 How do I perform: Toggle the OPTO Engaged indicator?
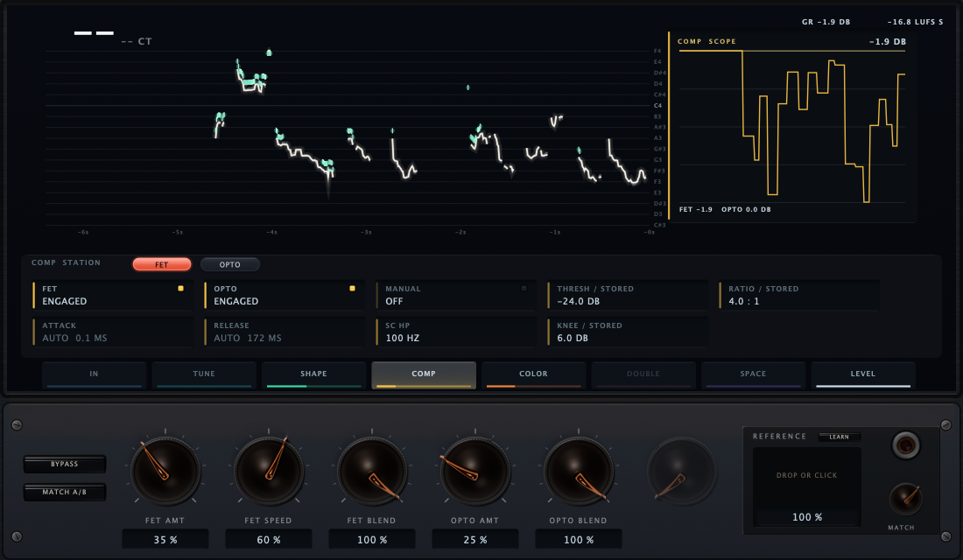coord(352,289)
